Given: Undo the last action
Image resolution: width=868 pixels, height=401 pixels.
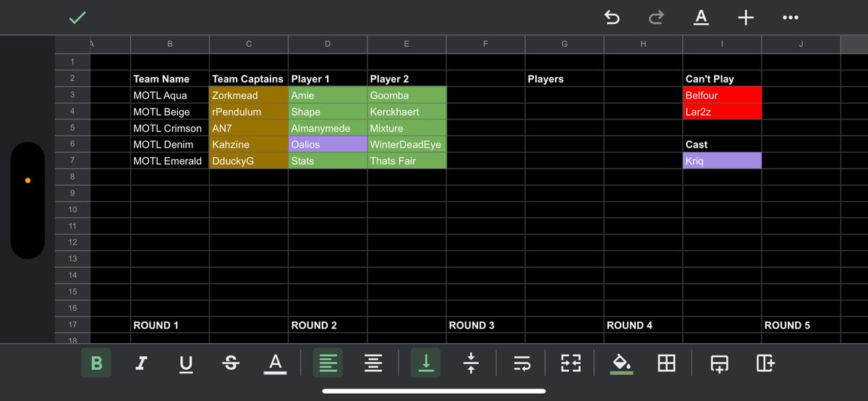Looking at the screenshot, I should coord(612,18).
